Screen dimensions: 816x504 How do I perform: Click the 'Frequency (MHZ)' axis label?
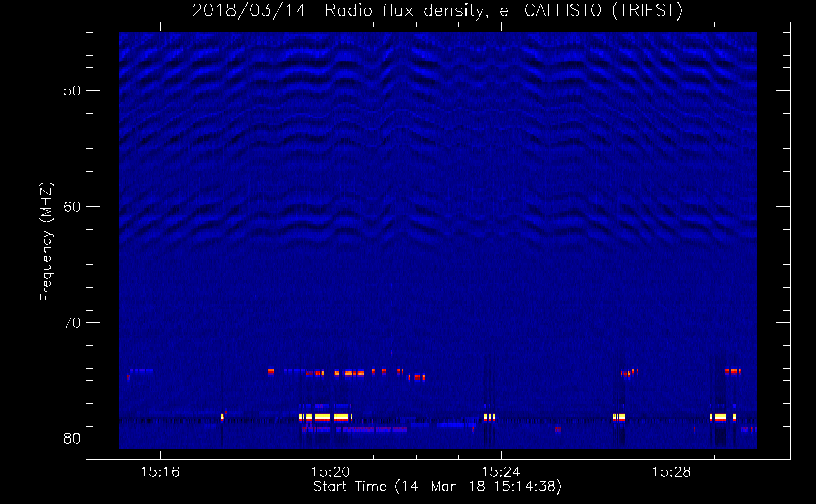[x=46, y=242]
